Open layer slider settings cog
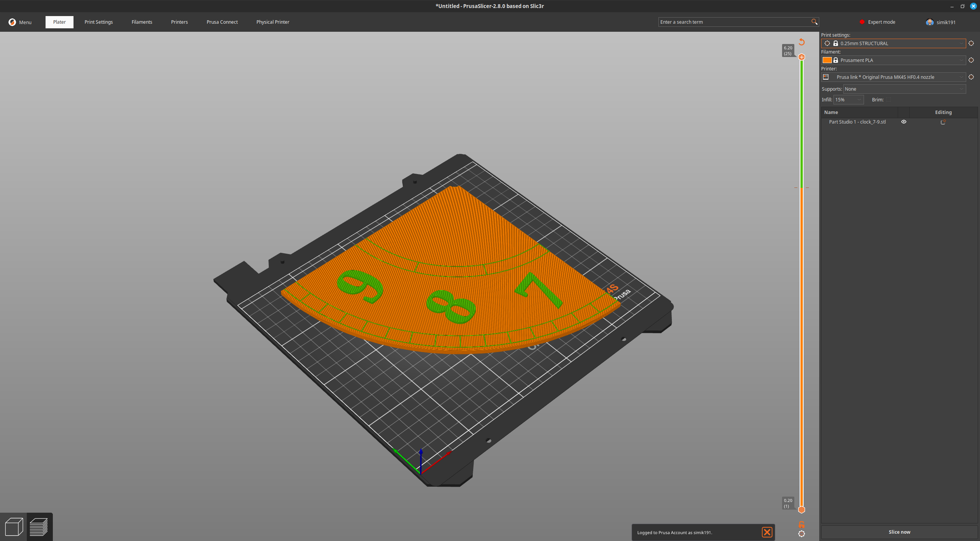Image resolution: width=980 pixels, height=541 pixels. [x=801, y=534]
